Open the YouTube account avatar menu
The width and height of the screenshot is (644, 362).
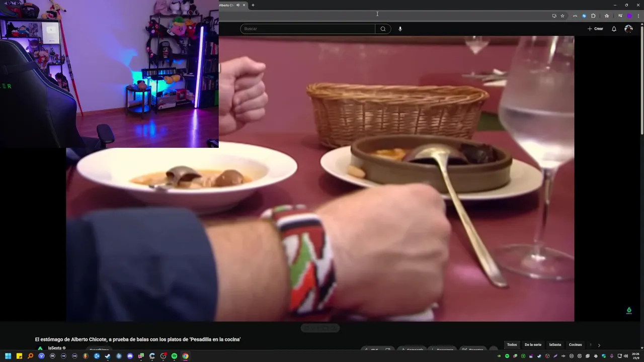(x=628, y=29)
